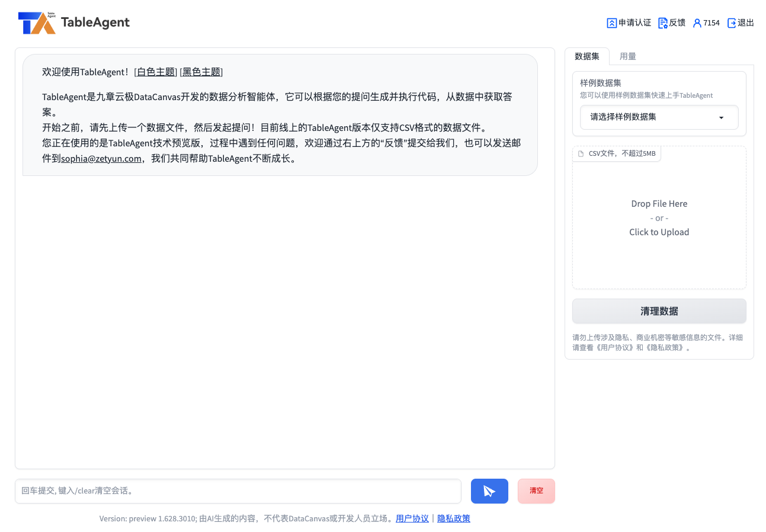Open the 隐私政策 footer link
Image resolution: width=766 pixels, height=532 pixels.
(454, 518)
